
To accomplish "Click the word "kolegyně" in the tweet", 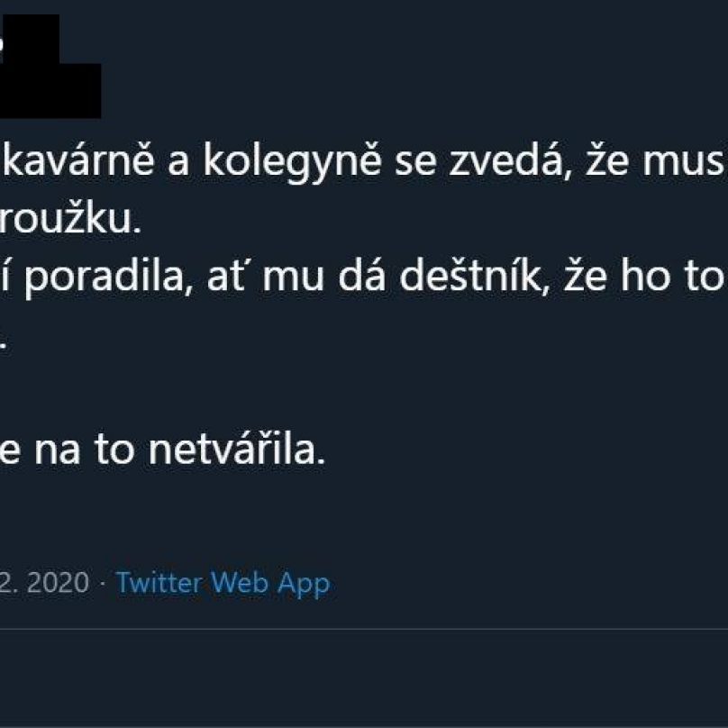I will tap(292, 163).
